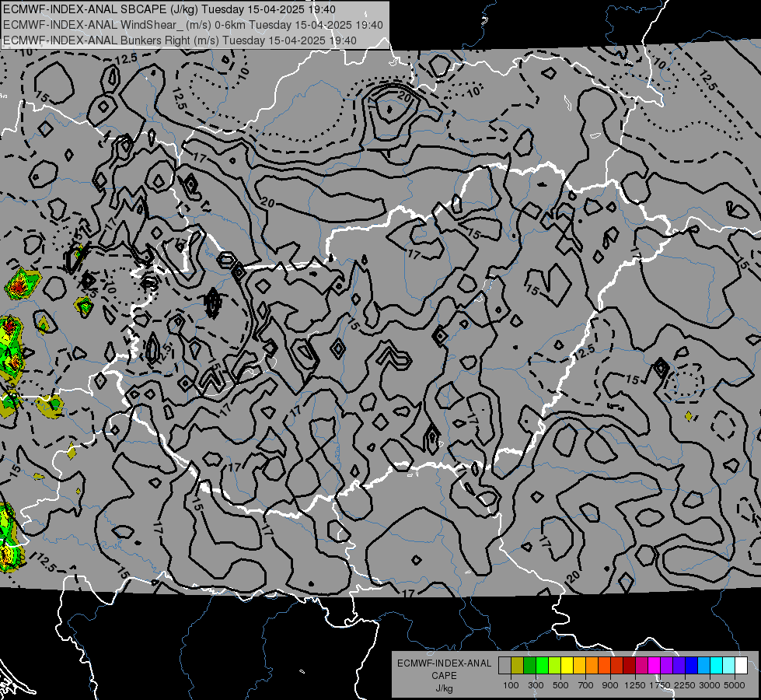Screen dimensions: 761x700
Task: Click the cyan swatch right of 3000
Action: (x=717, y=666)
